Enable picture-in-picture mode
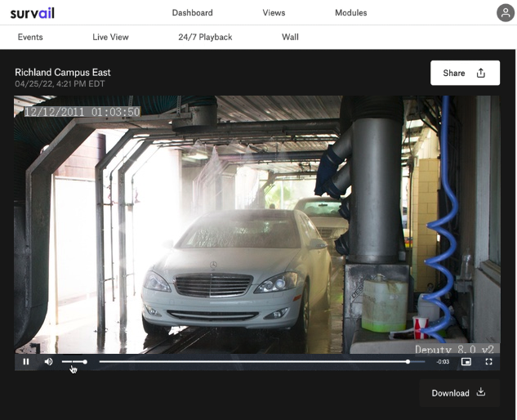This screenshot has width=517, height=420. point(466,362)
